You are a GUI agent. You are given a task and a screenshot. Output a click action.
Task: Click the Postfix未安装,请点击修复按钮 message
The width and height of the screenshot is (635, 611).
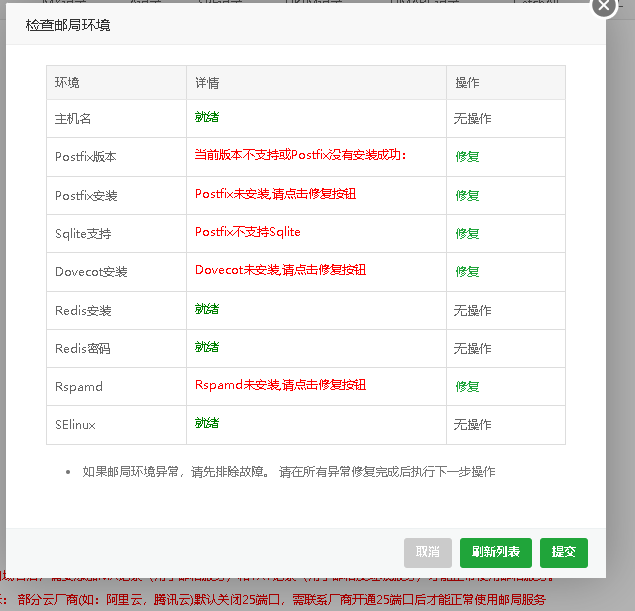pyautogui.click(x=275, y=194)
